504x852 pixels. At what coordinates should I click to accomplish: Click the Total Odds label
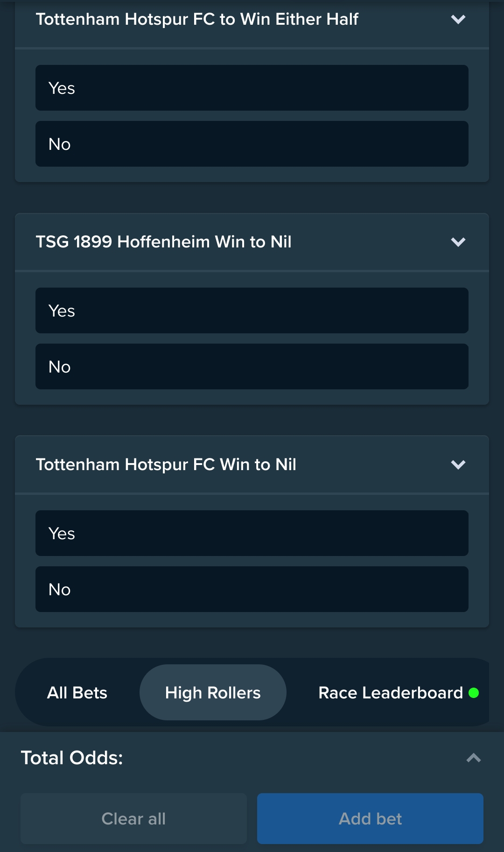72,758
